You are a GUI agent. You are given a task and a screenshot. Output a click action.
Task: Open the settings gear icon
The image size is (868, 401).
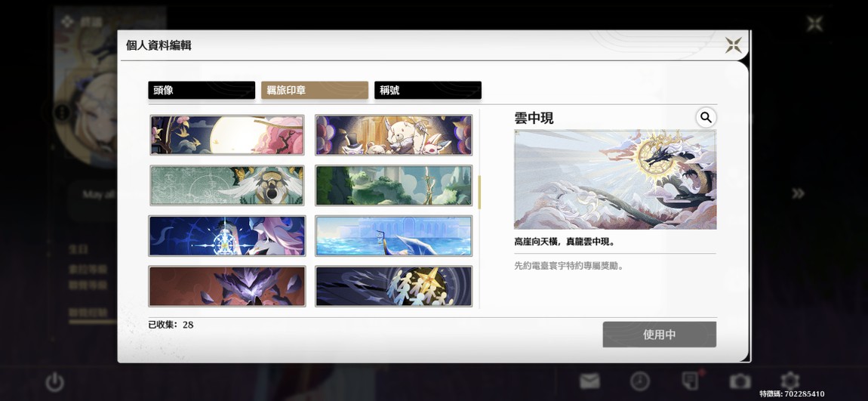point(790,381)
